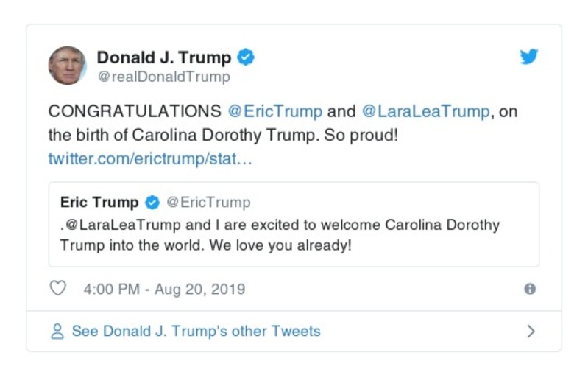Click the Donald J. Trump display name
The width and height of the screenshot is (588, 378).
click(x=163, y=57)
